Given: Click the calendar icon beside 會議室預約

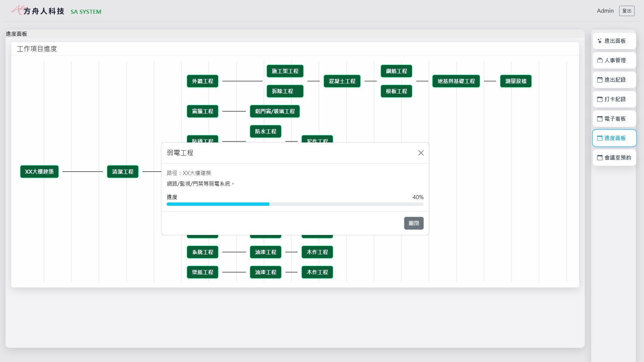Looking at the screenshot, I should [x=600, y=158].
